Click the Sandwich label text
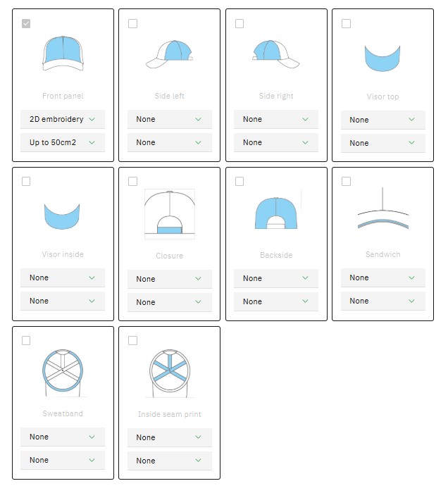Image resolution: width=448 pixels, height=493 pixels. click(x=382, y=254)
